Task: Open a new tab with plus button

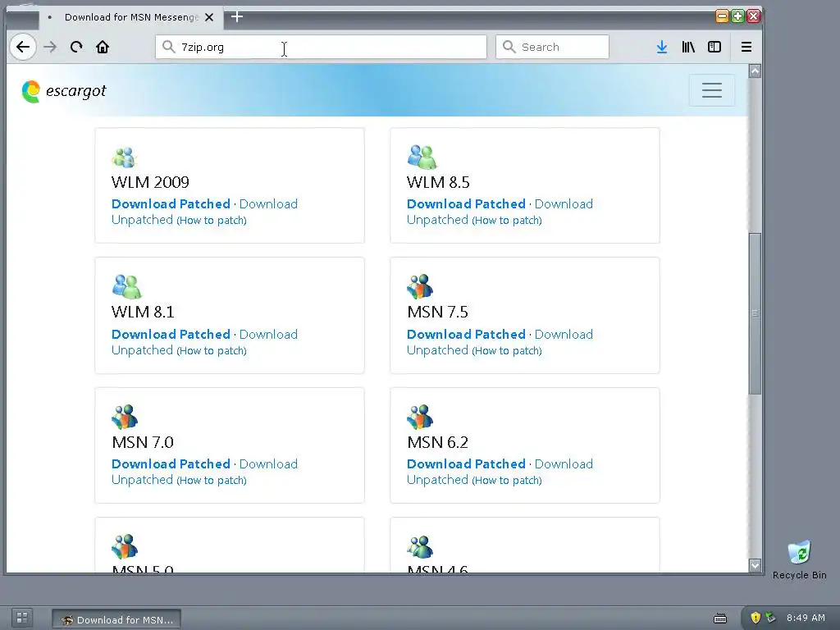Action: pyautogui.click(x=237, y=17)
